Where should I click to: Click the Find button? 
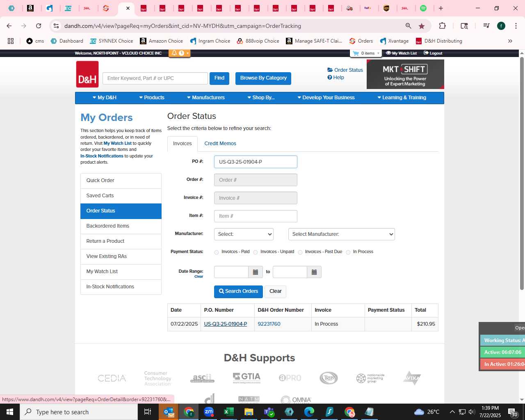tap(219, 78)
